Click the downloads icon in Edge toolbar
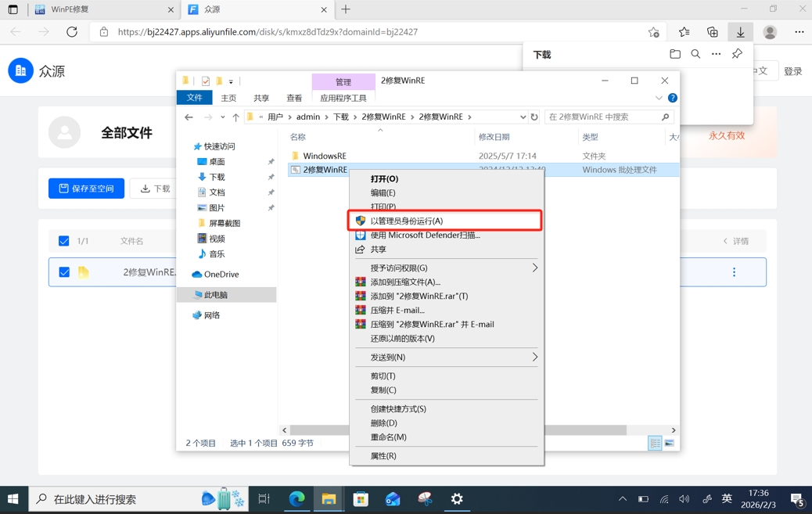The height and width of the screenshot is (514, 812). 740,32
